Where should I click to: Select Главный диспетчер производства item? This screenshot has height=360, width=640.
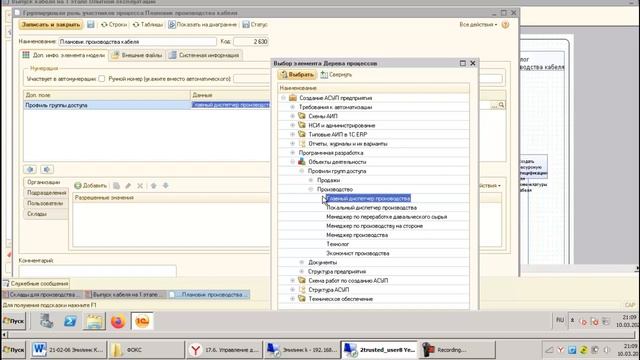click(369, 198)
